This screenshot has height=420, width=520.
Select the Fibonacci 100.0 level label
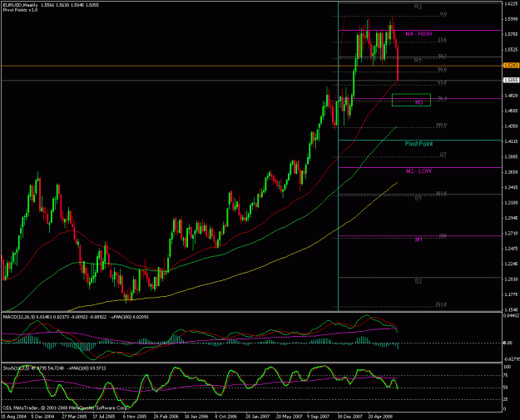[x=441, y=125]
